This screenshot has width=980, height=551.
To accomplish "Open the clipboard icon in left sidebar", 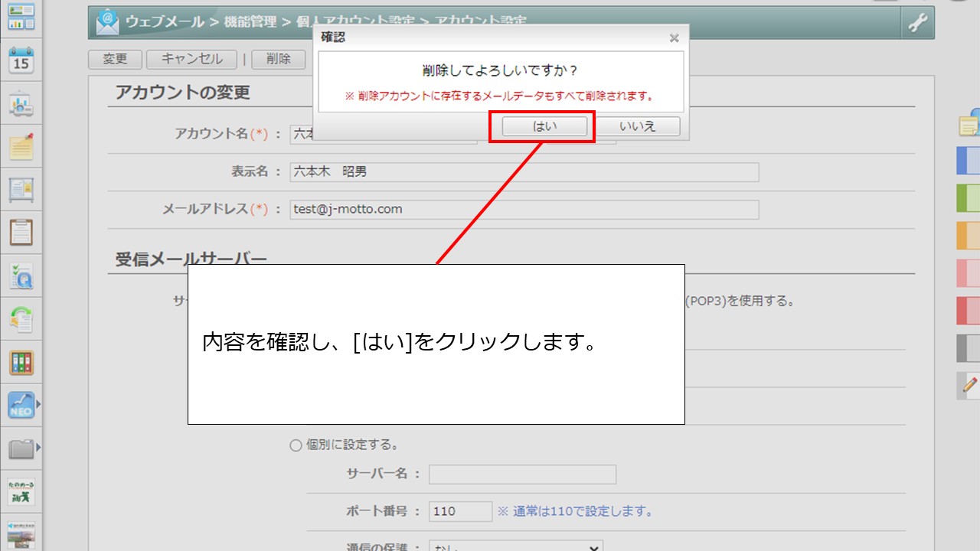I will [21, 231].
